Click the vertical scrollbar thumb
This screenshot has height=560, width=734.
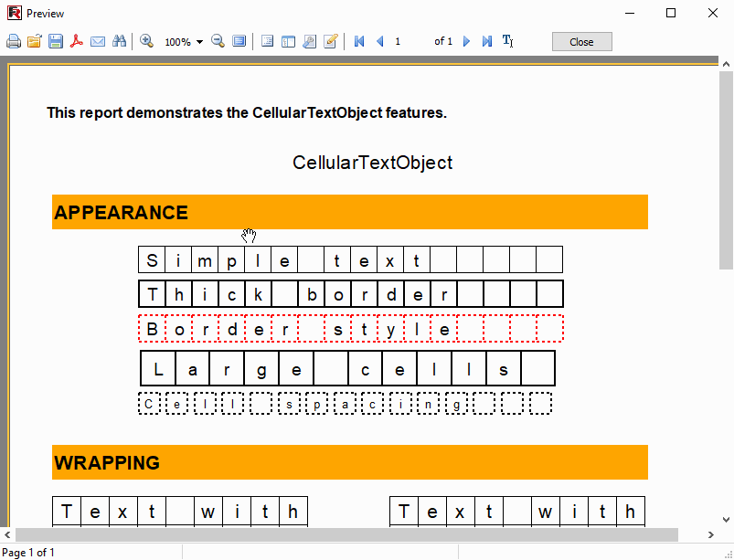tap(726, 170)
